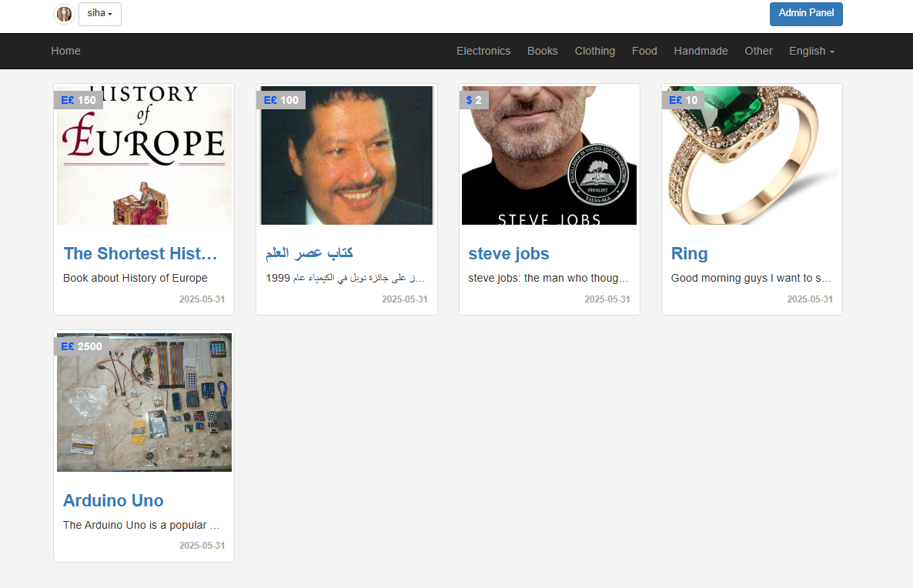This screenshot has width=913, height=588.
Task: Browse the Electronics category
Action: click(x=483, y=52)
